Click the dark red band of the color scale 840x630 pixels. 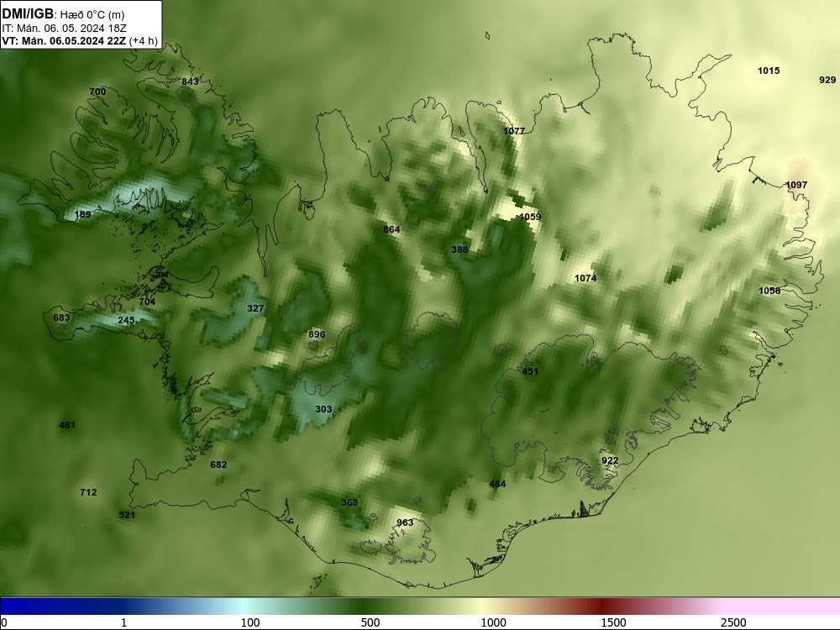602,606
